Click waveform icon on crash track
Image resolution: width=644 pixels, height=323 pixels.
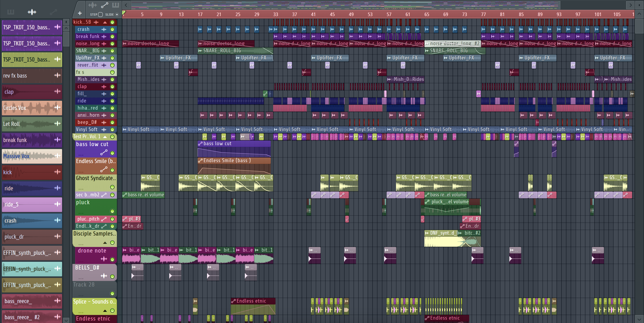pos(104,30)
